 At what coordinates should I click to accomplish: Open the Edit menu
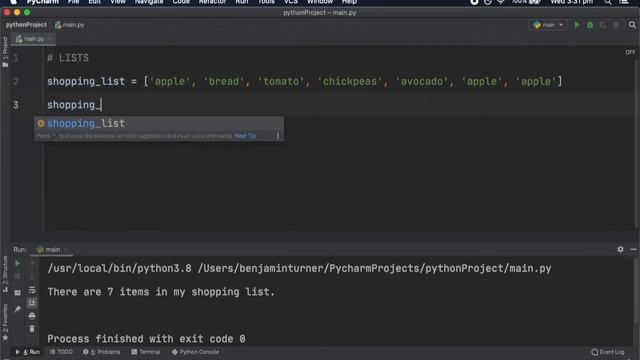(x=95, y=2)
